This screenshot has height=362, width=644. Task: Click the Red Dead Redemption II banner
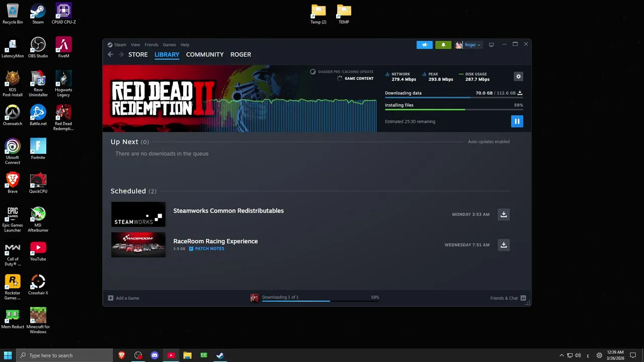[240, 99]
